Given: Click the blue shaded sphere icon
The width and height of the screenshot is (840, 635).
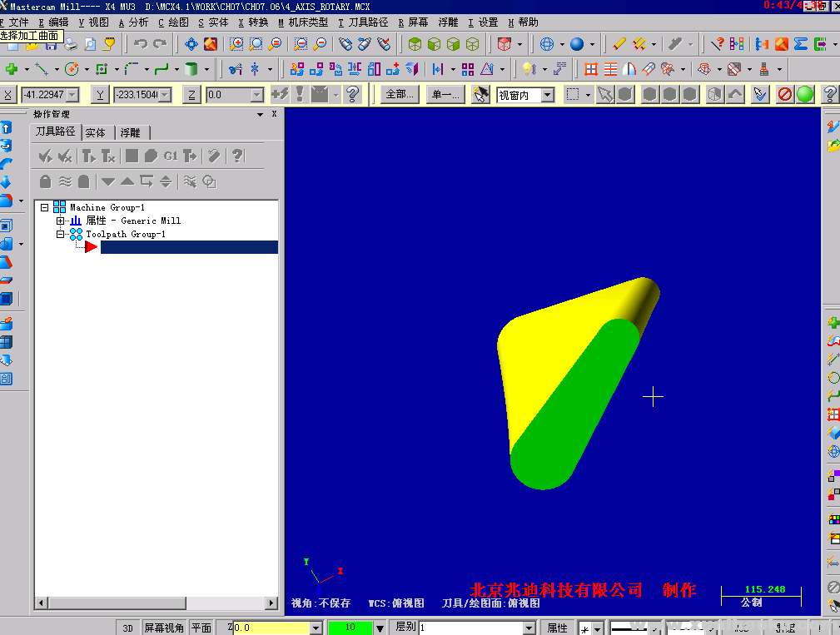Looking at the screenshot, I should coord(576,44).
